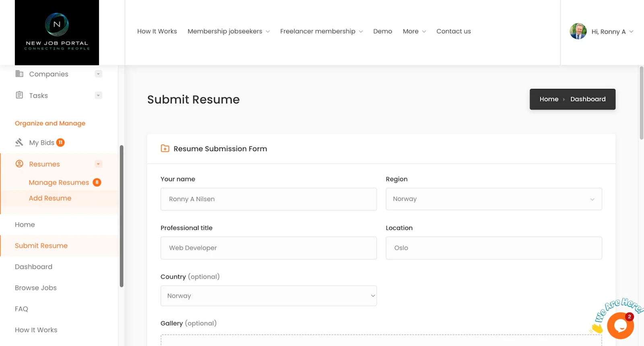Click the Resumes person icon

(19, 164)
